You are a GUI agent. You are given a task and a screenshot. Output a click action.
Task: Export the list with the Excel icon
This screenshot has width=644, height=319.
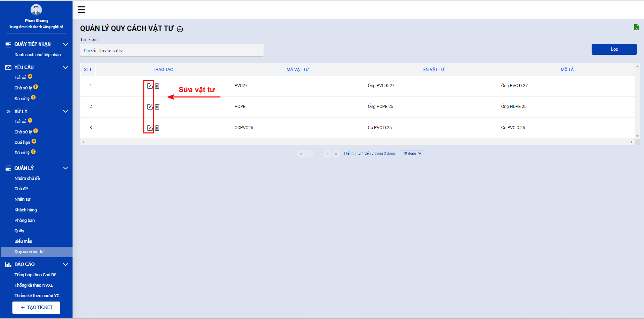(x=636, y=27)
